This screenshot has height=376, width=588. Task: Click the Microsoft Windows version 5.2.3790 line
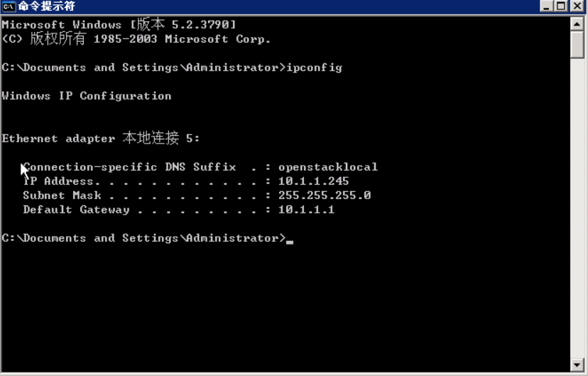tap(119, 25)
